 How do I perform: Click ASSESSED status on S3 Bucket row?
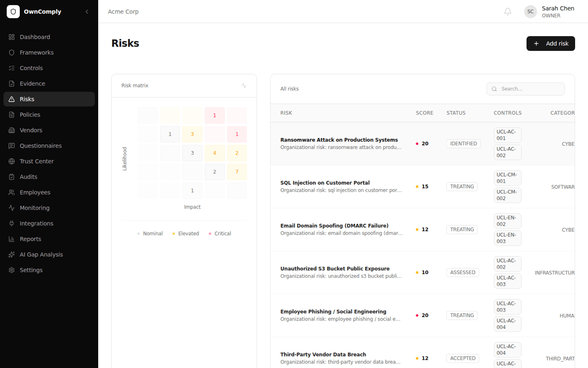tap(463, 273)
